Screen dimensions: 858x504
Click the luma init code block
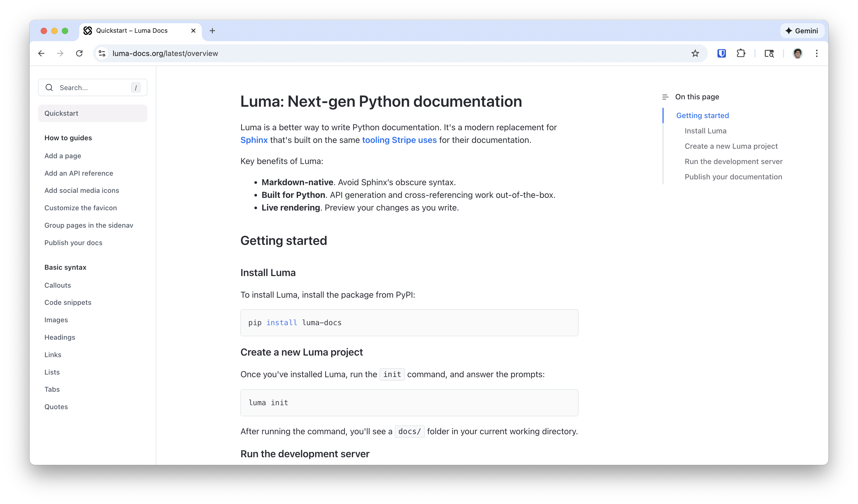point(409,403)
